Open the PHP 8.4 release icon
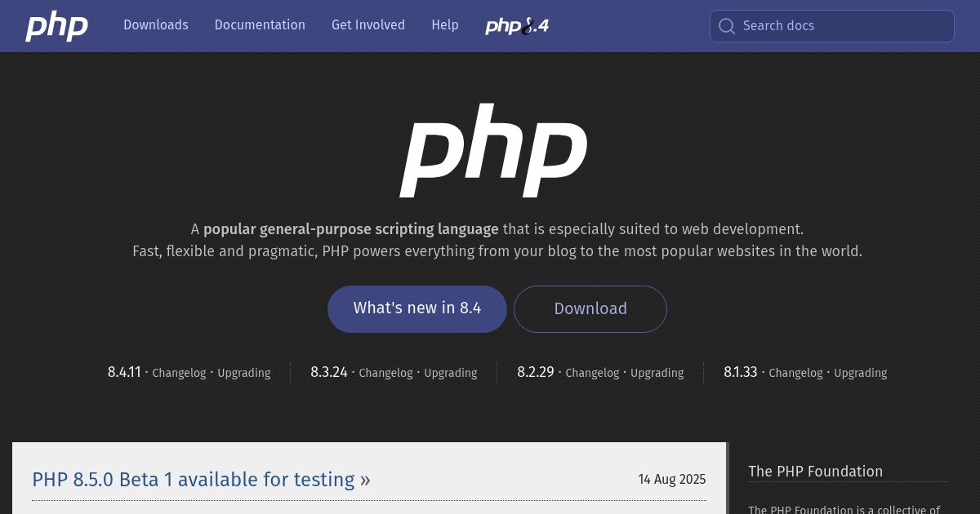The width and height of the screenshot is (980, 514). tap(517, 26)
